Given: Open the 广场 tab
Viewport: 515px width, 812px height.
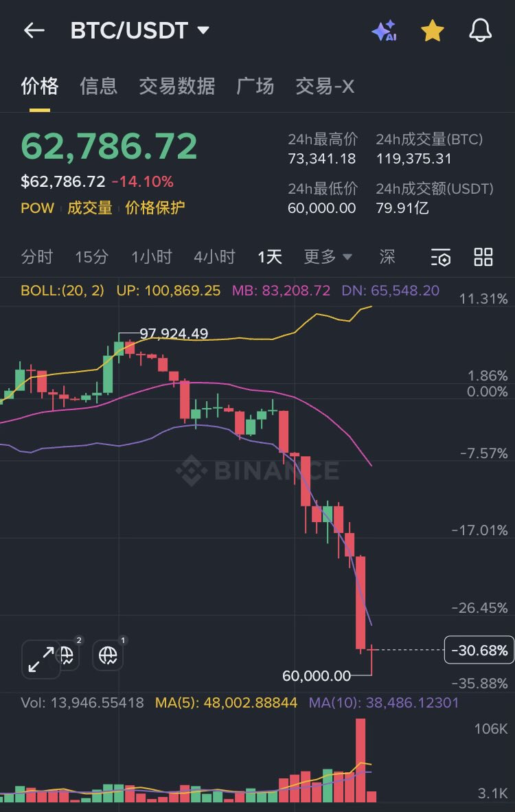Looking at the screenshot, I should tap(255, 86).
